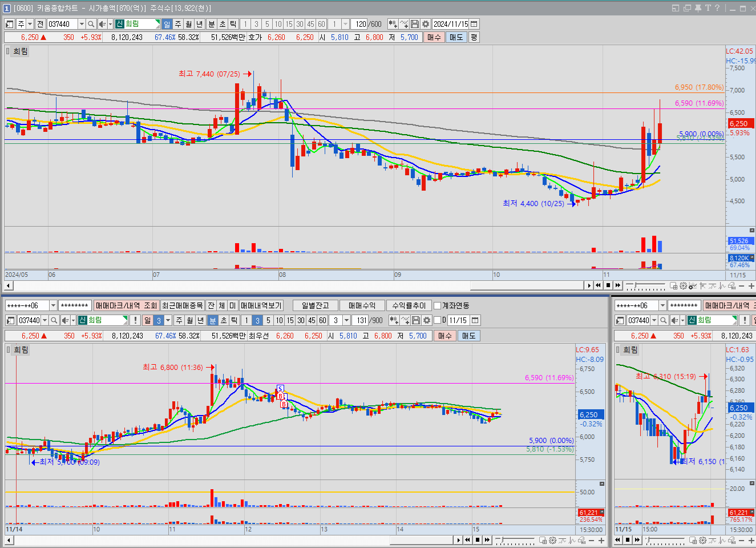The height and width of the screenshot is (548, 756).
Task: Toggle the D checkbox beside 11/15 date
Action: click(438, 320)
